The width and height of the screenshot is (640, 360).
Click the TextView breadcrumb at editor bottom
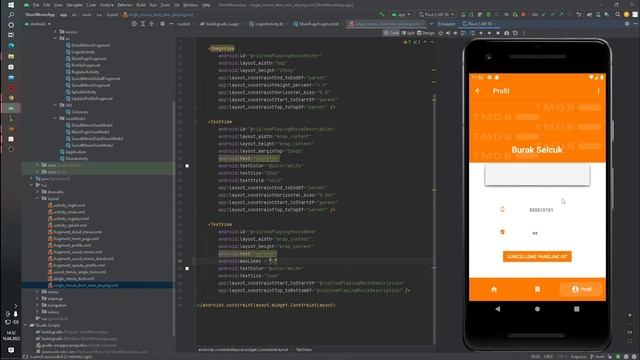(304, 350)
